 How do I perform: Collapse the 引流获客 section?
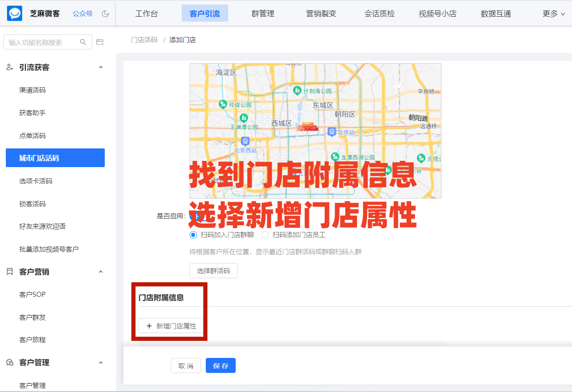click(x=101, y=67)
